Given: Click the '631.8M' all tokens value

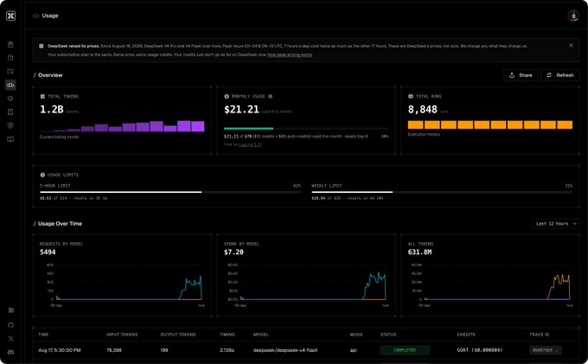Looking at the screenshot, I should tap(419, 252).
